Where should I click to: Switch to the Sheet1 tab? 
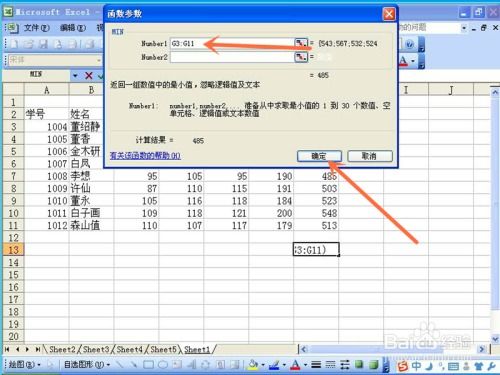pyautogui.click(x=197, y=349)
